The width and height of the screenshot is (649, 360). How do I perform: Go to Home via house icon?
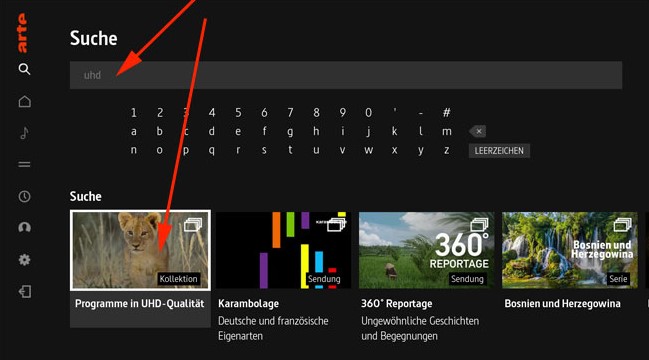[x=24, y=101]
